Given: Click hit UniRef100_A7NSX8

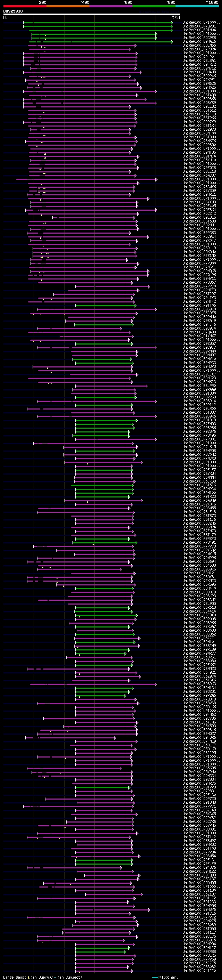Looking at the screenshot, I should coord(199,459).
